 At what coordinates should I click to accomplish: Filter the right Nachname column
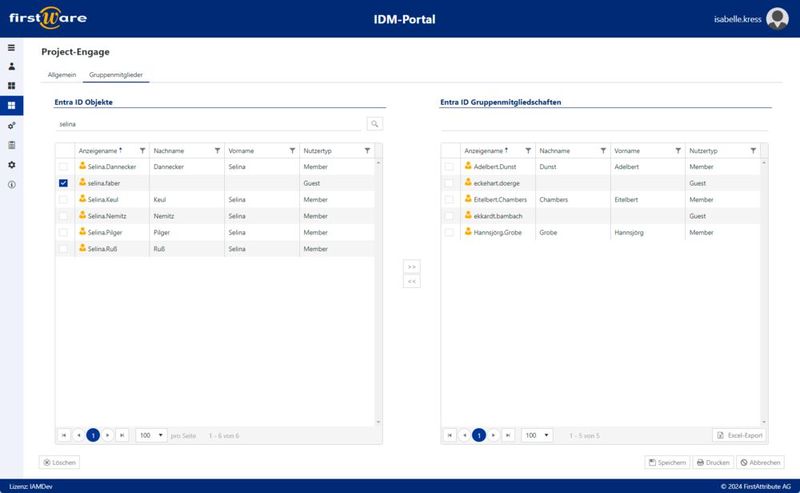tap(603, 151)
